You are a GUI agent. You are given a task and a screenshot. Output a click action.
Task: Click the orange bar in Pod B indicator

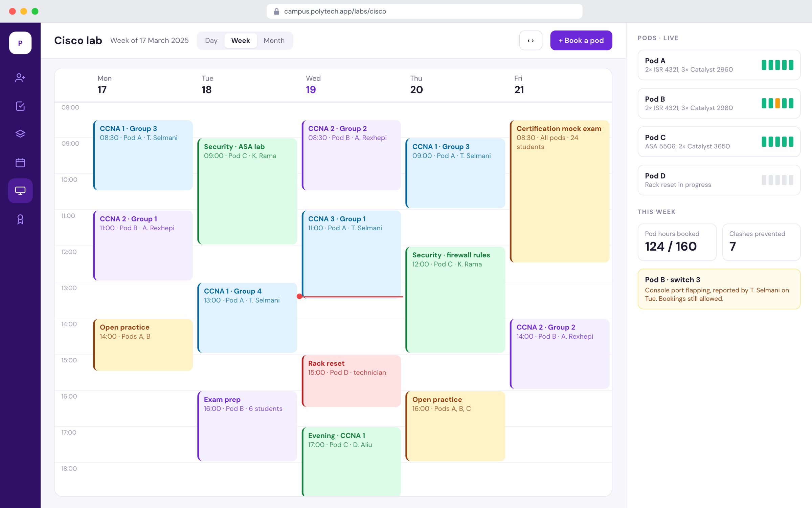point(777,103)
